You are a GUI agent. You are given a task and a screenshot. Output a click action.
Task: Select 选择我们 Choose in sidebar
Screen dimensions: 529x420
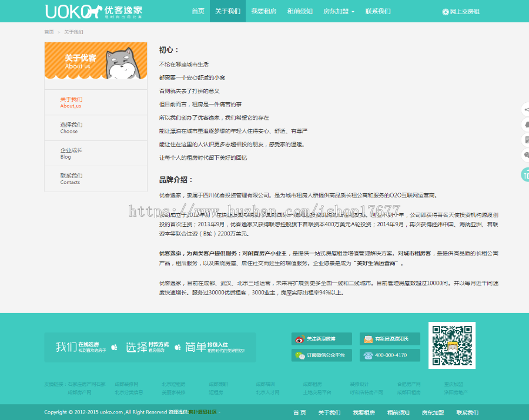click(x=96, y=127)
